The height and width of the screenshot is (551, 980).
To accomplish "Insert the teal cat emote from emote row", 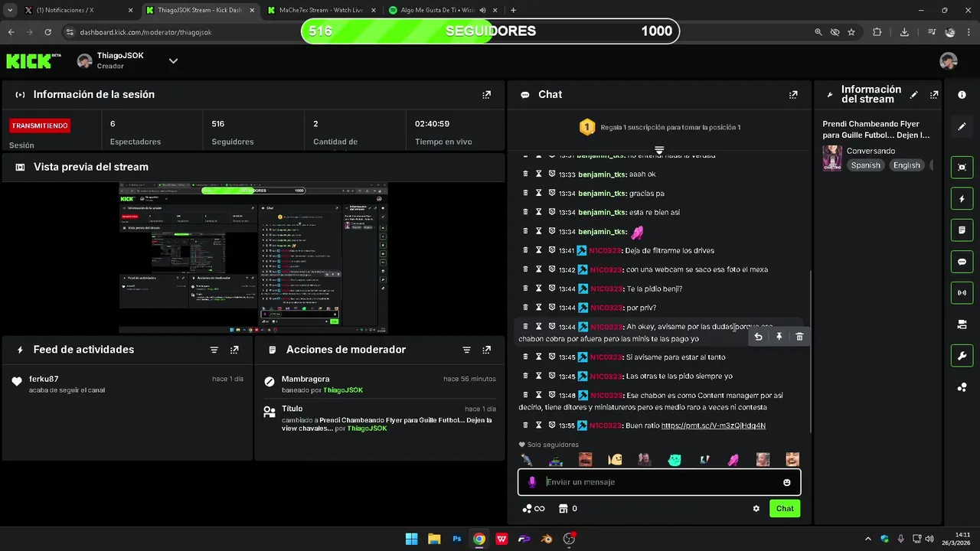I will click(x=674, y=460).
